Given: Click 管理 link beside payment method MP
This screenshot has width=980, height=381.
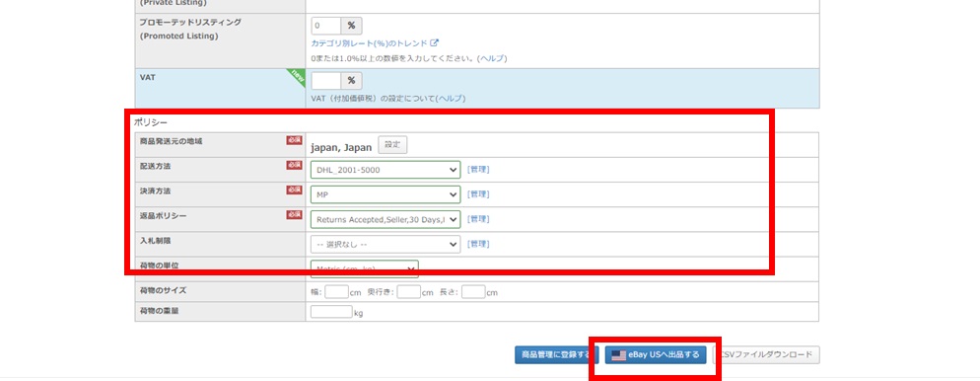Looking at the screenshot, I should (x=478, y=194).
